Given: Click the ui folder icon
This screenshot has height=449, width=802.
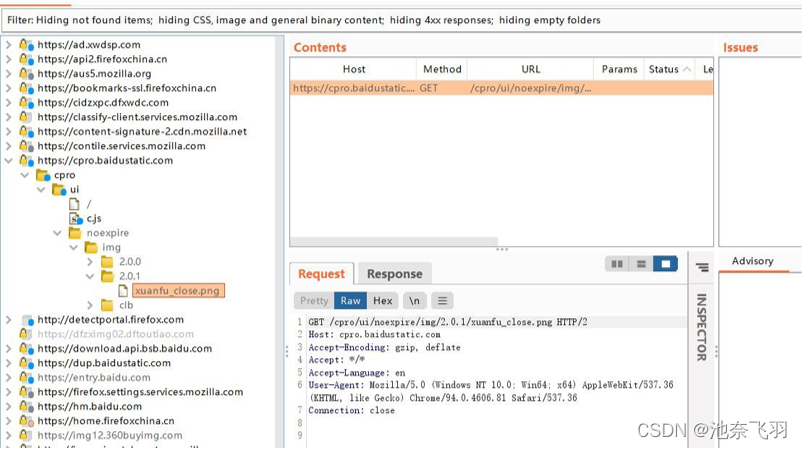Looking at the screenshot, I should pyautogui.click(x=59, y=190).
